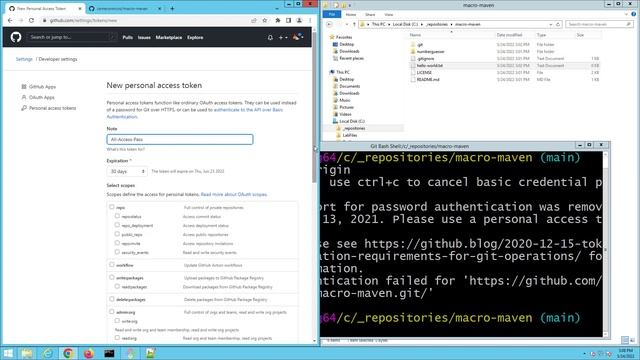Open the .git folder in Explorer

[x=420, y=44]
